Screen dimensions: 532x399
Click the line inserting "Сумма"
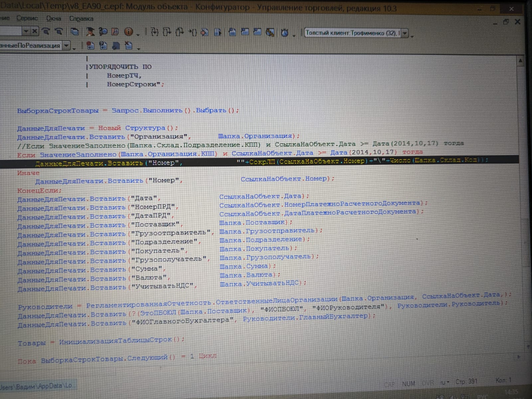tap(146, 268)
